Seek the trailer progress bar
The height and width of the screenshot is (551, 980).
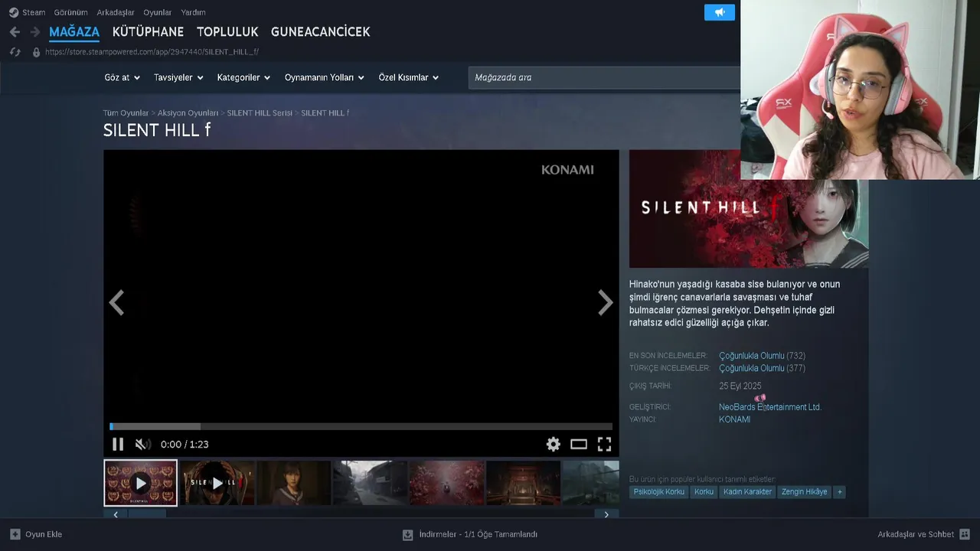361,426
